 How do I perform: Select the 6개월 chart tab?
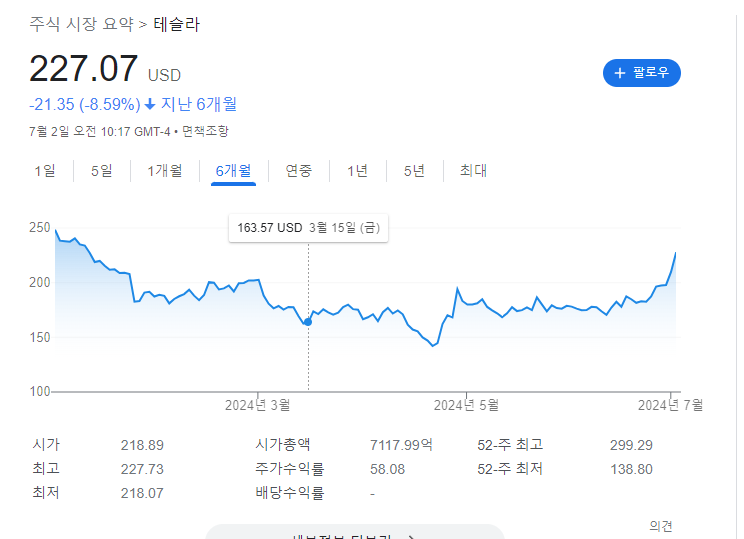[x=233, y=171]
